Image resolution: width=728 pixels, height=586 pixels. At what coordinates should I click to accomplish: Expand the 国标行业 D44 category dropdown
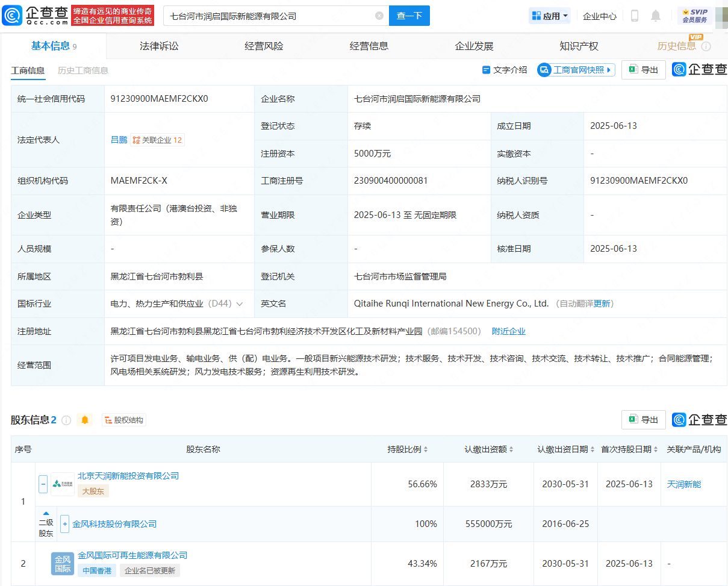pos(240,304)
